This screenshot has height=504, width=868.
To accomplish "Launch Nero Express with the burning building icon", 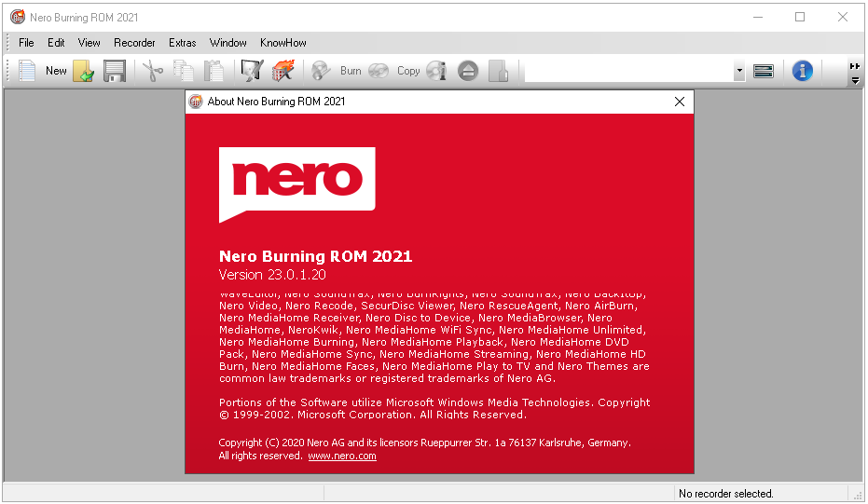I will point(282,71).
